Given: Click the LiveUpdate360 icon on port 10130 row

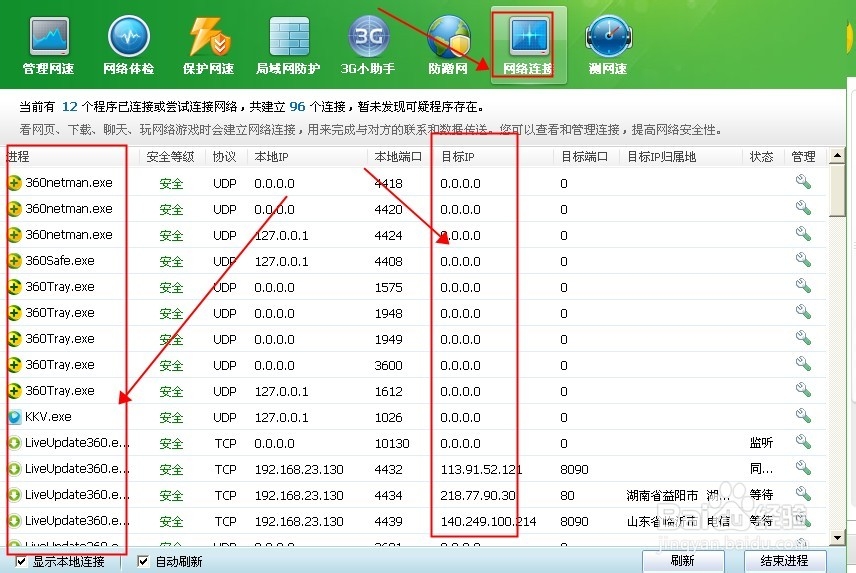Looking at the screenshot, I should 15,443.
